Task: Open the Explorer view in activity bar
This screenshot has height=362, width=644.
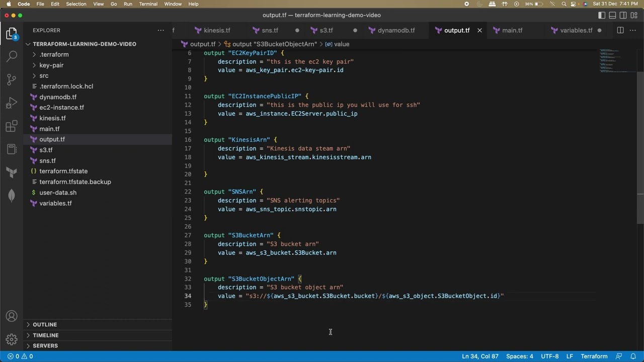Action: [12, 34]
